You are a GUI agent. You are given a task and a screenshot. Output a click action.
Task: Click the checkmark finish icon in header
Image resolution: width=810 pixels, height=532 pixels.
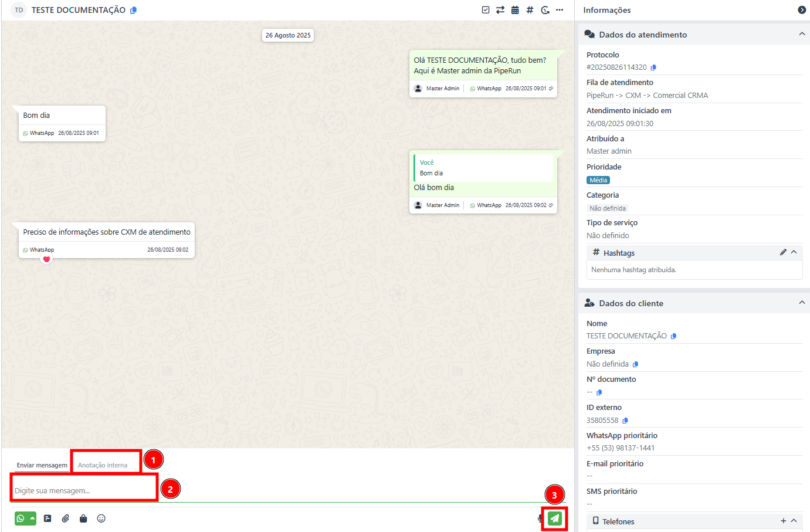[486, 10]
